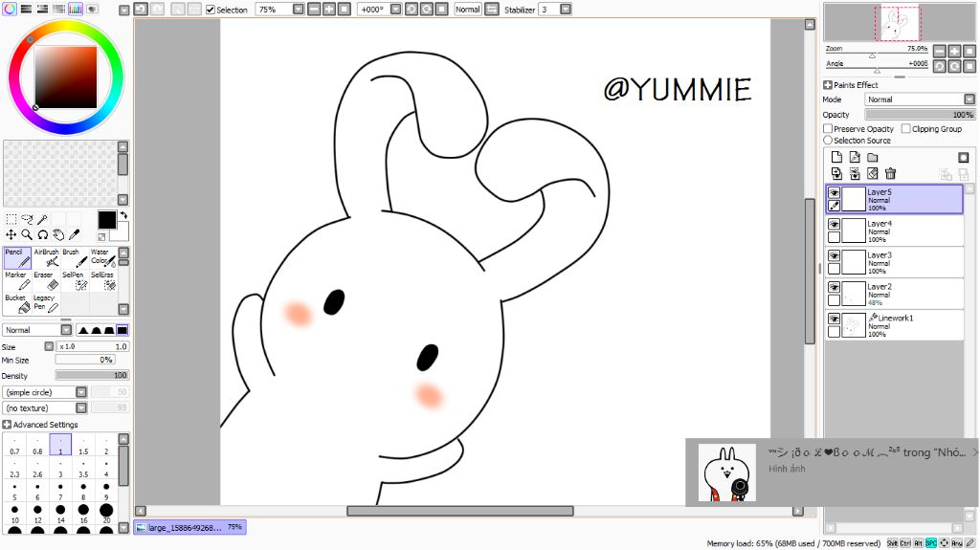
Task: Select the Water Color tool
Action: tap(103, 258)
